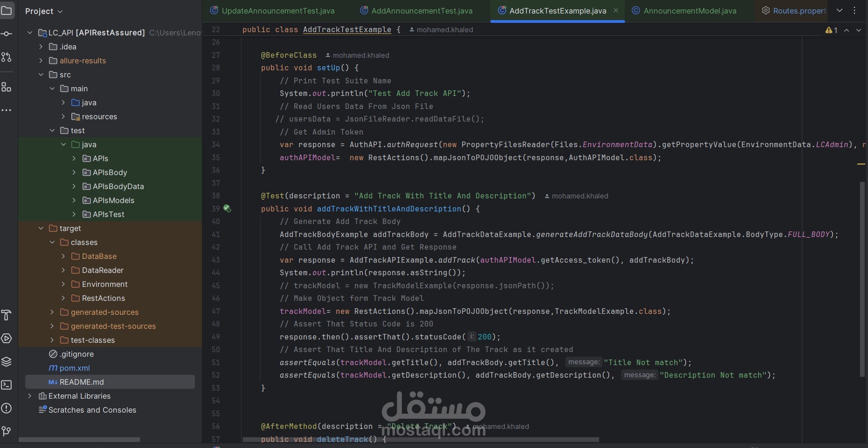Click the Project panel horizontal scrollbar
Image resolution: width=868 pixels, height=448 pixels.
click(79, 440)
